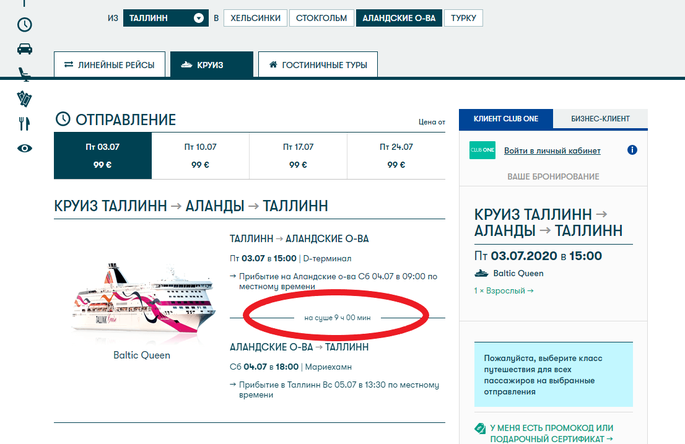Click the clock icon in left sidebar
This screenshot has width=685, height=444.
point(24,24)
